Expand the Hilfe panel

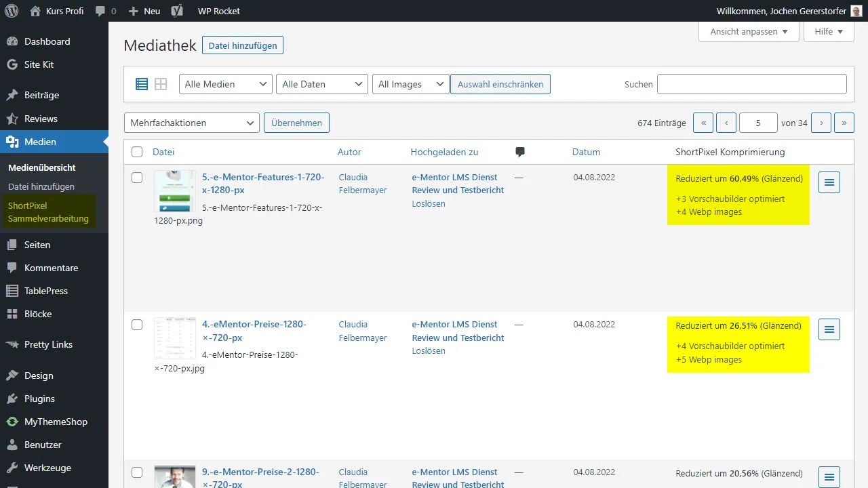tap(829, 31)
